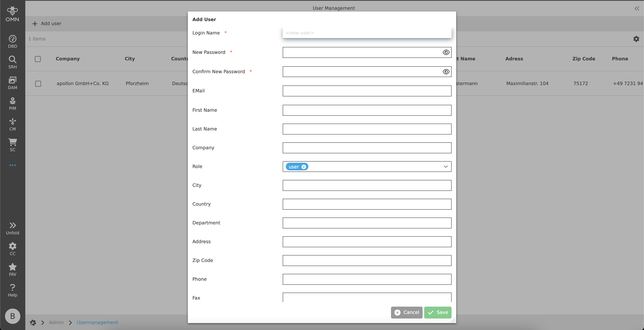Screen dimensions: 644x330
Task: Open the more modules ellipsis menu
Action: (12, 165)
